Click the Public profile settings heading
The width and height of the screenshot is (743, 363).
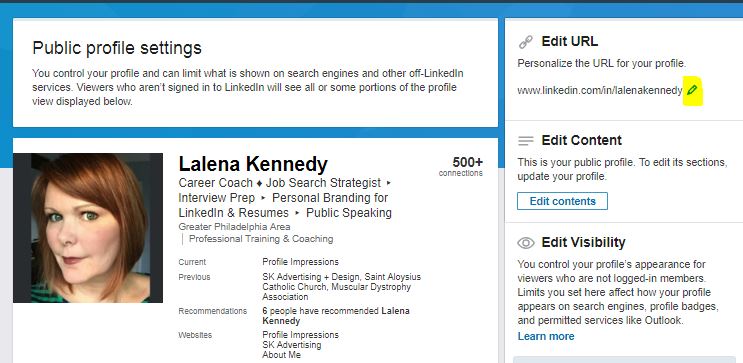click(117, 48)
